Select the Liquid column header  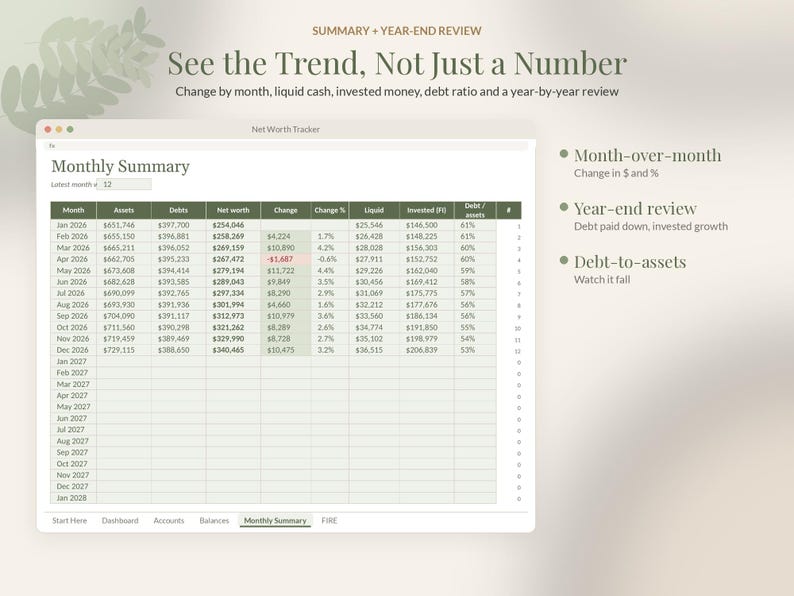pyautogui.click(x=374, y=210)
